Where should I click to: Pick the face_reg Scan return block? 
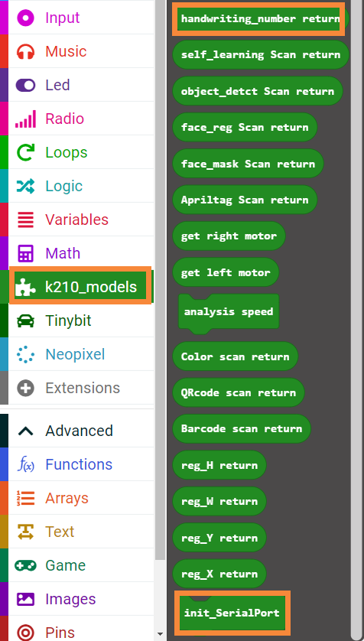pos(245,127)
